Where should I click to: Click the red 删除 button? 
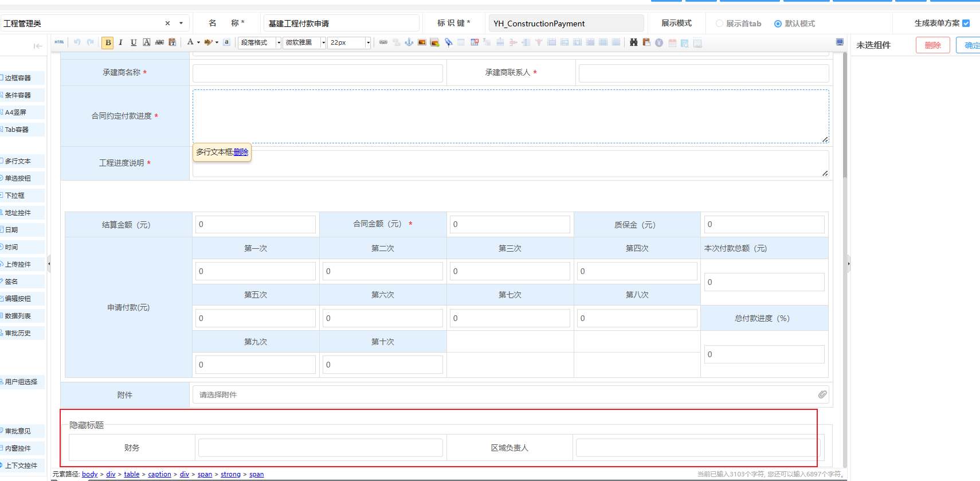(x=932, y=45)
